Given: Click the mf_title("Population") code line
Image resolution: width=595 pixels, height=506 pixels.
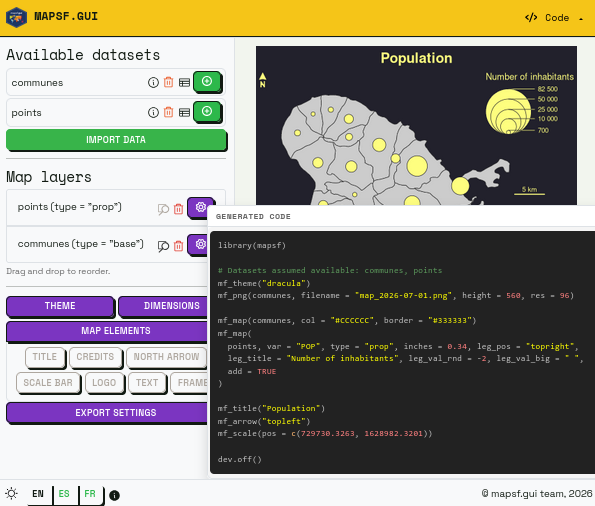Looking at the screenshot, I should tap(271, 408).
